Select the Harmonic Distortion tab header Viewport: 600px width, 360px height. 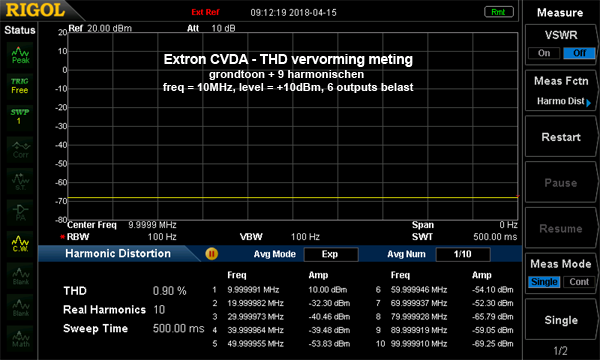click(x=118, y=253)
